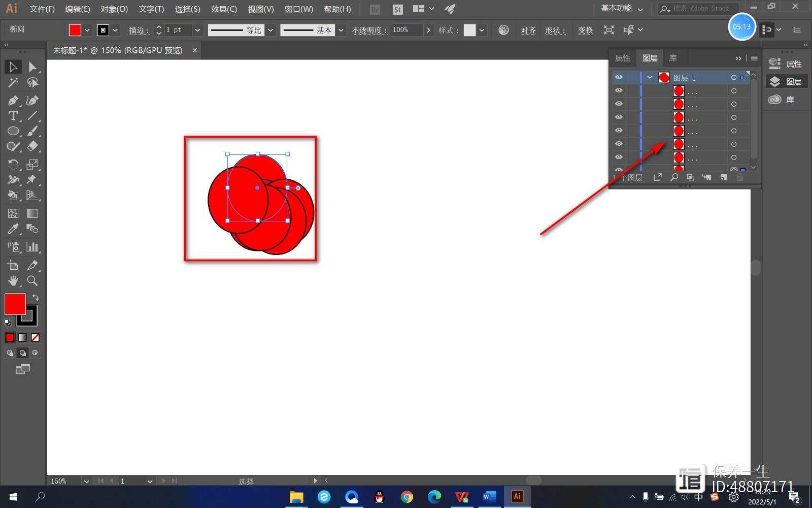This screenshot has width=812, height=508.
Task: Open the 效果(C) menu
Action: pyautogui.click(x=224, y=9)
